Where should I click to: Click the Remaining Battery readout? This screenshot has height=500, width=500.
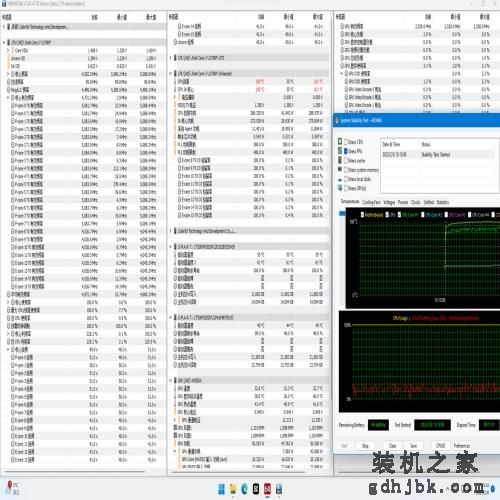[378, 425]
